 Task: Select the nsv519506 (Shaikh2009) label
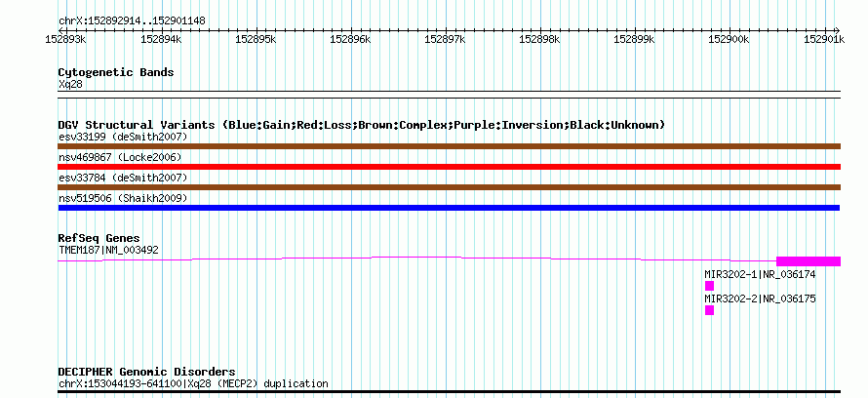(123, 198)
